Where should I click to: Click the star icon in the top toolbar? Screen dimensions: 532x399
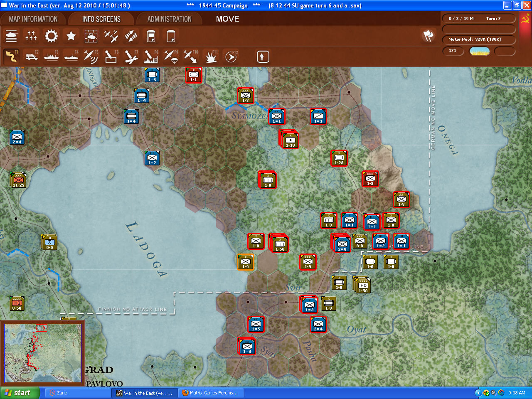tap(71, 36)
